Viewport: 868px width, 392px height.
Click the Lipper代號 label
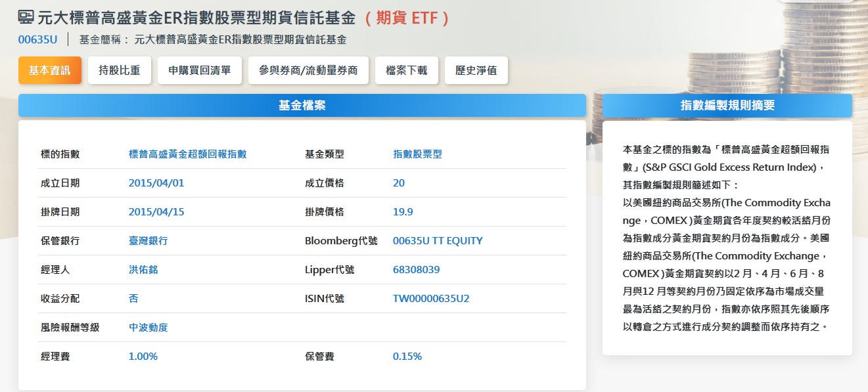[330, 270]
